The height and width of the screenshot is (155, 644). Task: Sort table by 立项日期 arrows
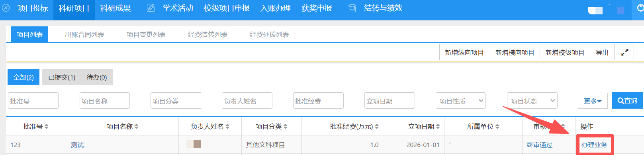tap(438, 127)
